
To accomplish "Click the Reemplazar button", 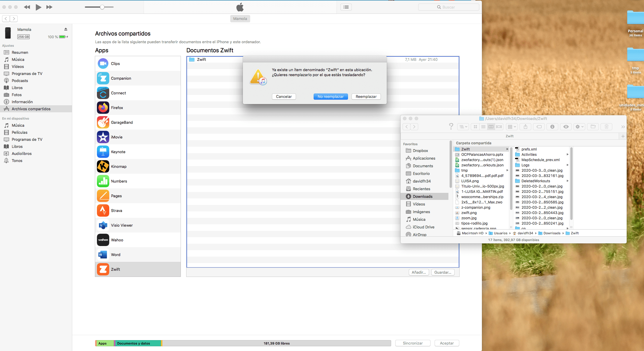I will [x=366, y=96].
